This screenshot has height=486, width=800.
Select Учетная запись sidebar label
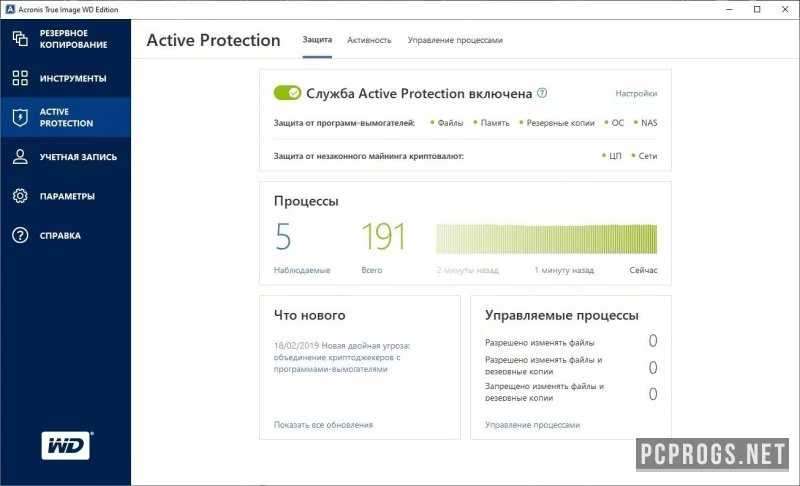[x=78, y=157]
